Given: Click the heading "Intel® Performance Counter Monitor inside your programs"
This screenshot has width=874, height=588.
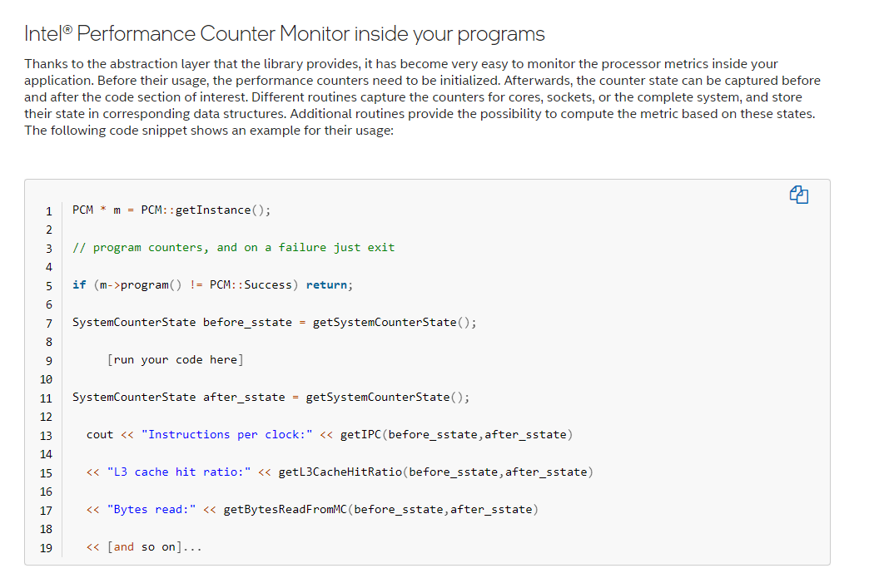Looking at the screenshot, I should coord(285,33).
